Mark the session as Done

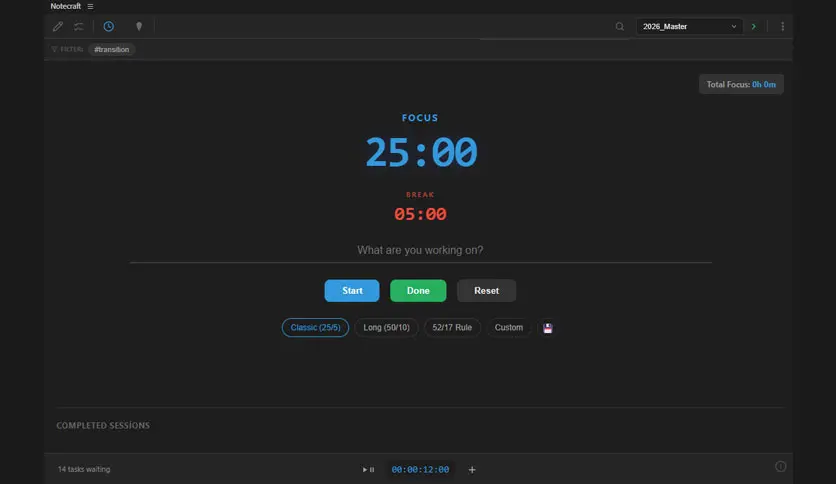click(418, 291)
